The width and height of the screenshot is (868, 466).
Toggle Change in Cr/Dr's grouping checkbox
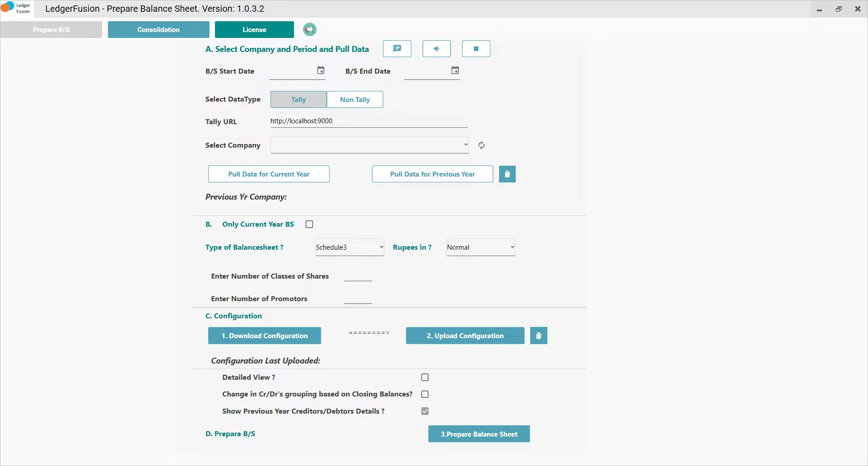425,394
